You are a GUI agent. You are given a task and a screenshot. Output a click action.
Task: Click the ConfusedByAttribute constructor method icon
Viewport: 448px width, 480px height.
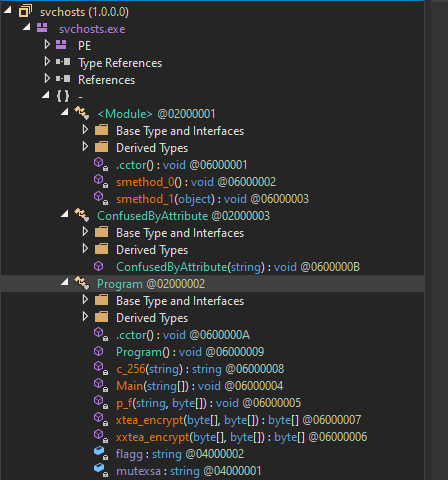click(99, 266)
